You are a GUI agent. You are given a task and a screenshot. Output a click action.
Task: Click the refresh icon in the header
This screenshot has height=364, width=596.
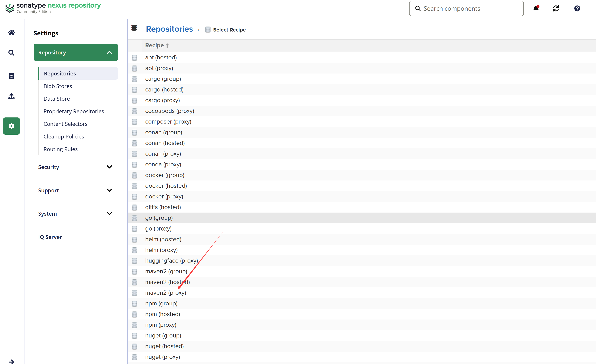(x=556, y=8)
